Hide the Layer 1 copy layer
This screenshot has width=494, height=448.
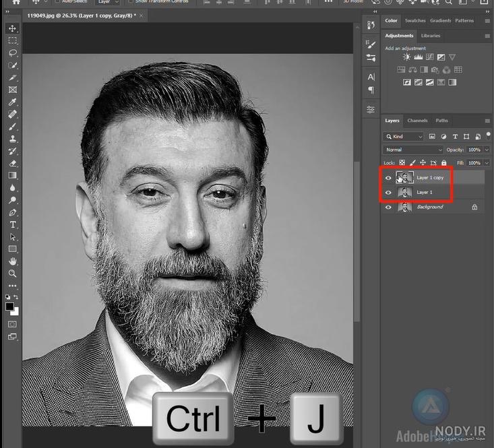point(388,178)
